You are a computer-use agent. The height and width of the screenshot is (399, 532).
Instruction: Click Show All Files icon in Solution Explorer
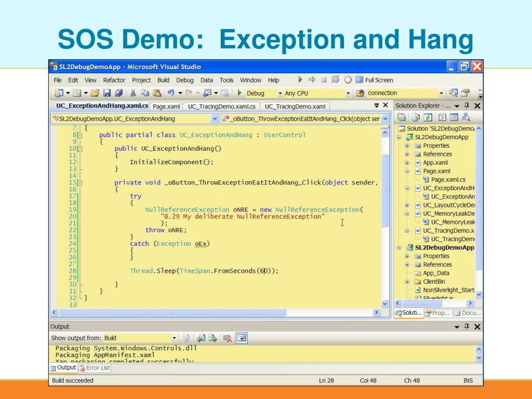point(416,117)
